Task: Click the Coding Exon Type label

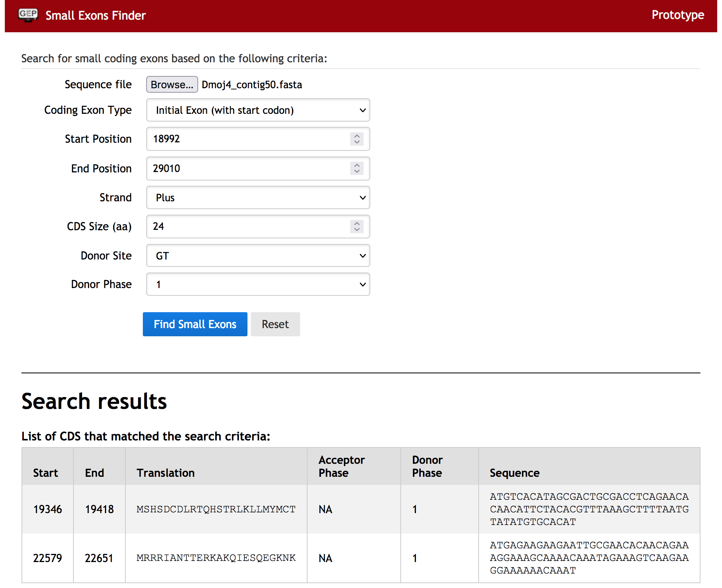Action: [88, 110]
